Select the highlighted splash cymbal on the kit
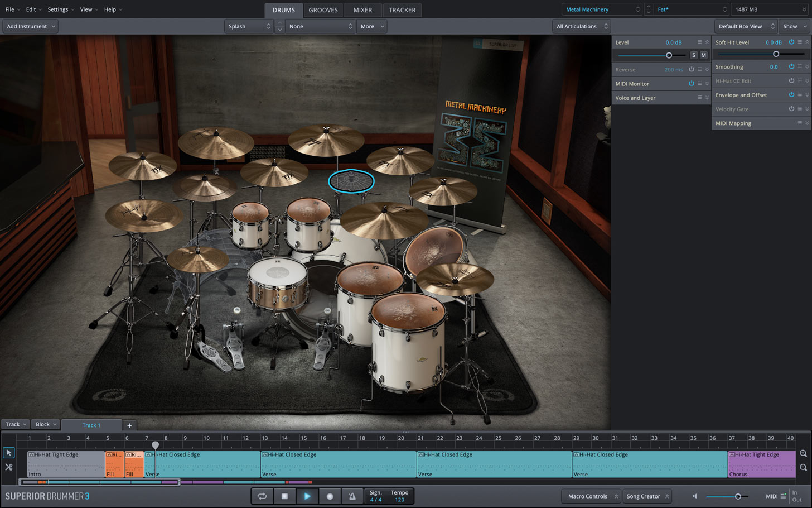Viewport: 812px width, 508px height. pyautogui.click(x=351, y=181)
